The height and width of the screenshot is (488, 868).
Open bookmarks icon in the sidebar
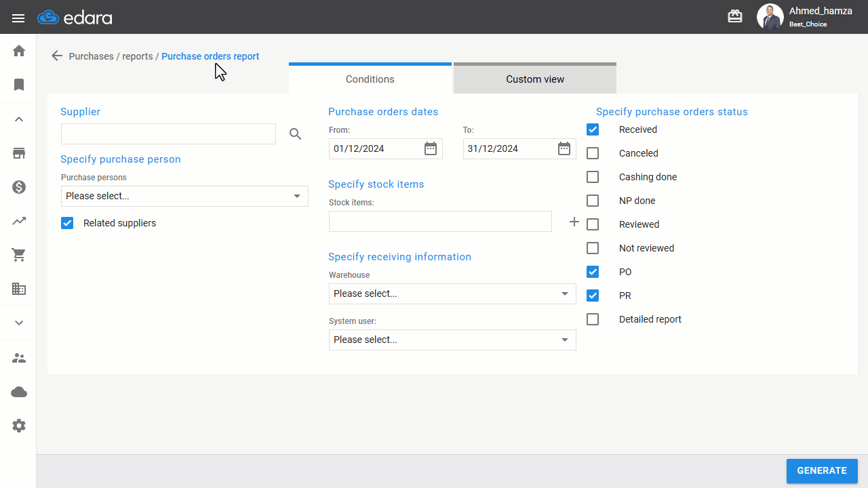tap(19, 85)
